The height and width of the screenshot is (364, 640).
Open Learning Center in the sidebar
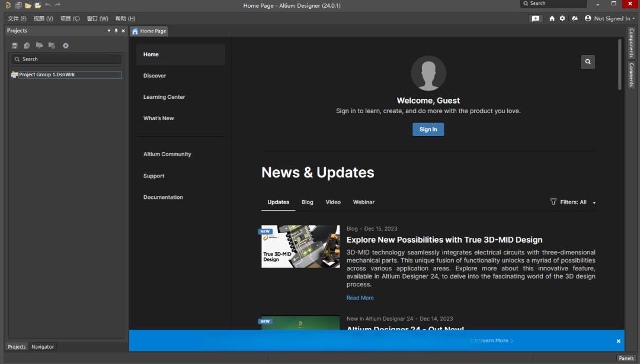(x=164, y=97)
